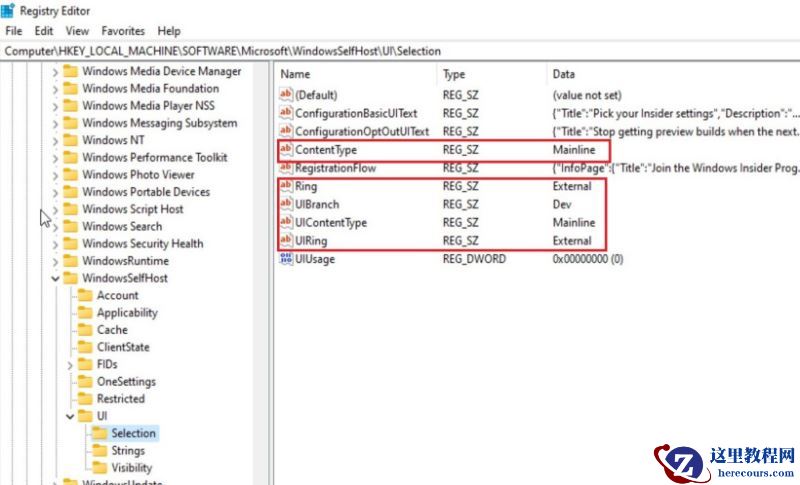Click ConfigurationOptOutUIText string value icon
This screenshot has height=485, width=800.
(x=286, y=131)
